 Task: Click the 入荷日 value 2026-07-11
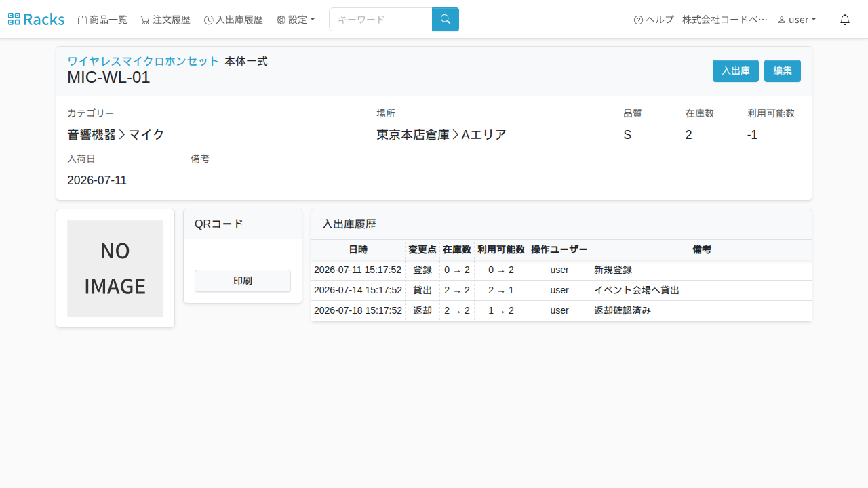point(97,180)
